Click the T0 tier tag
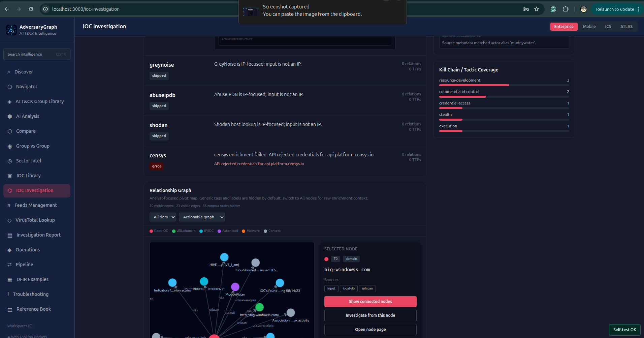Image resolution: width=644 pixels, height=338 pixels. [335, 259]
